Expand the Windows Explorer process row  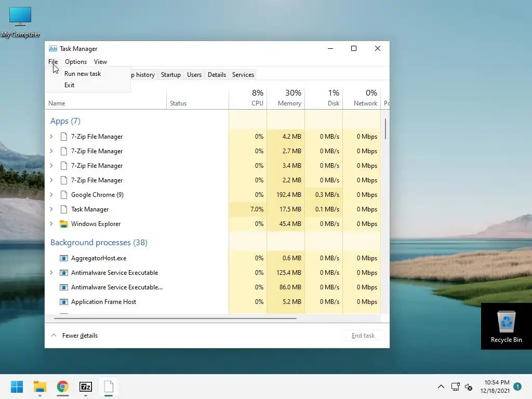51,224
